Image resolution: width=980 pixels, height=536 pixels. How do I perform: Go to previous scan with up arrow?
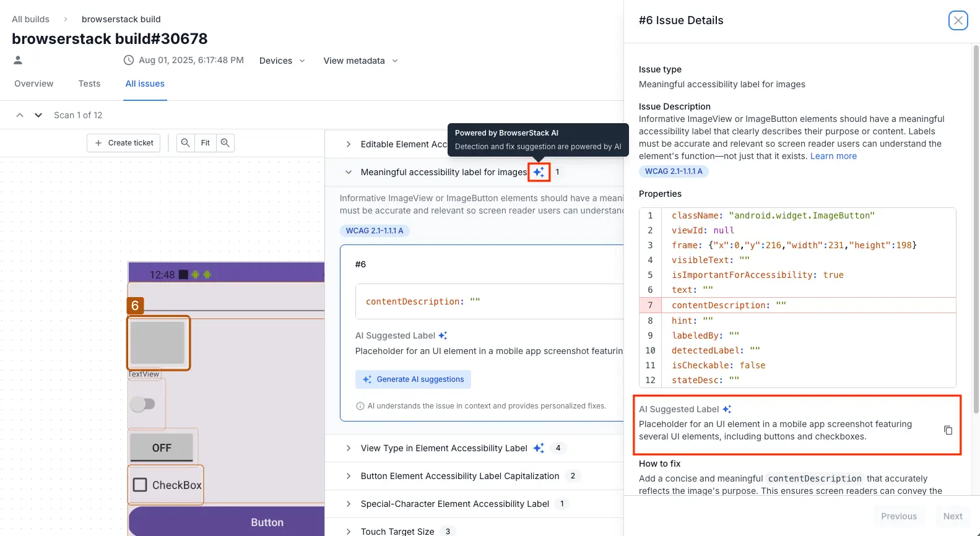coord(20,115)
